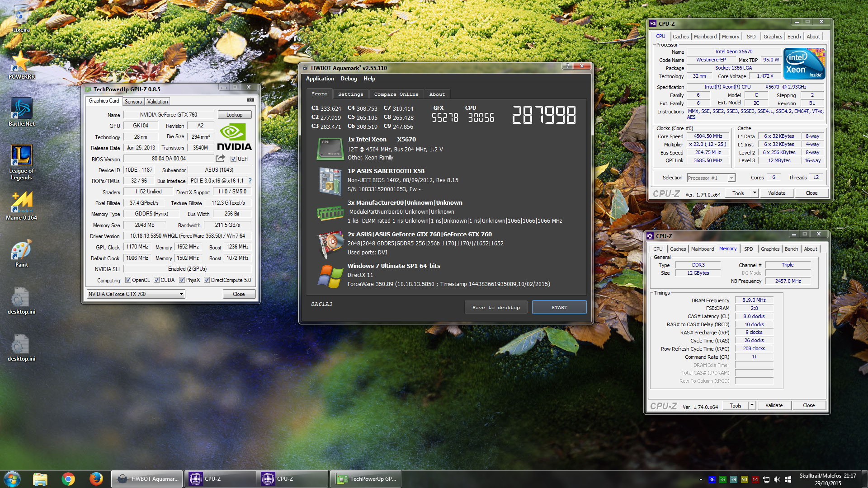Image resolution: width=868 pixels, height=488 pixels.
Task: Click Save to desktop button
Action: tap(496, 307)
